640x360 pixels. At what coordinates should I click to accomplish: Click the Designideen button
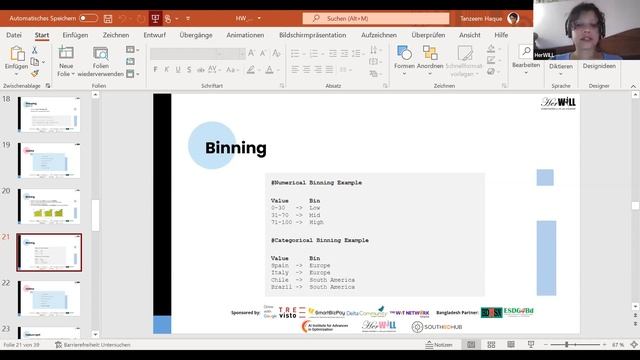pyautogui.click(x=599, y=66)
